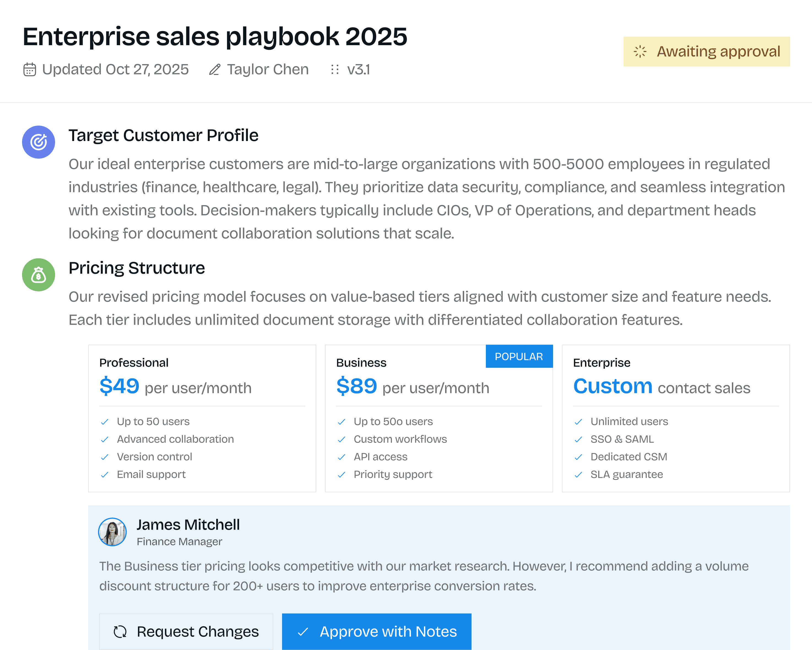This screenshot has width=812, height=650.
Task: Click the refresh icon in Request Changes
Action: 120,632
